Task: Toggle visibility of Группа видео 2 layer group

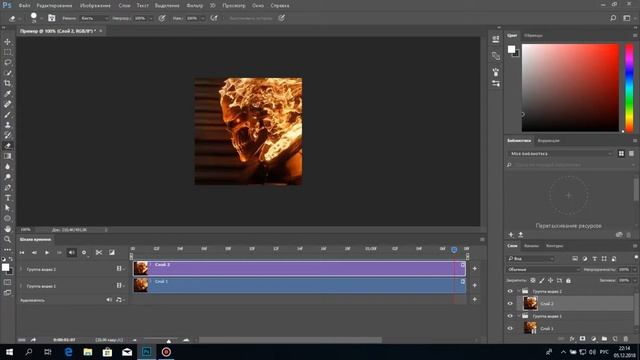Action: [510, 291]
